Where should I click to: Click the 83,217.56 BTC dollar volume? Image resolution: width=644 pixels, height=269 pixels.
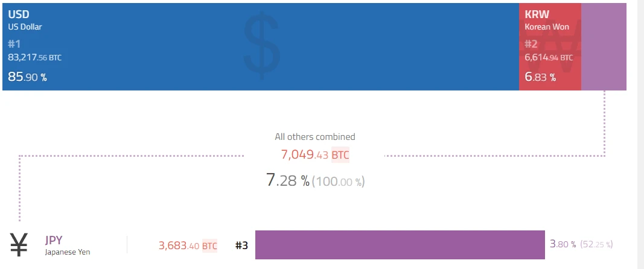[x=34, y=57]
